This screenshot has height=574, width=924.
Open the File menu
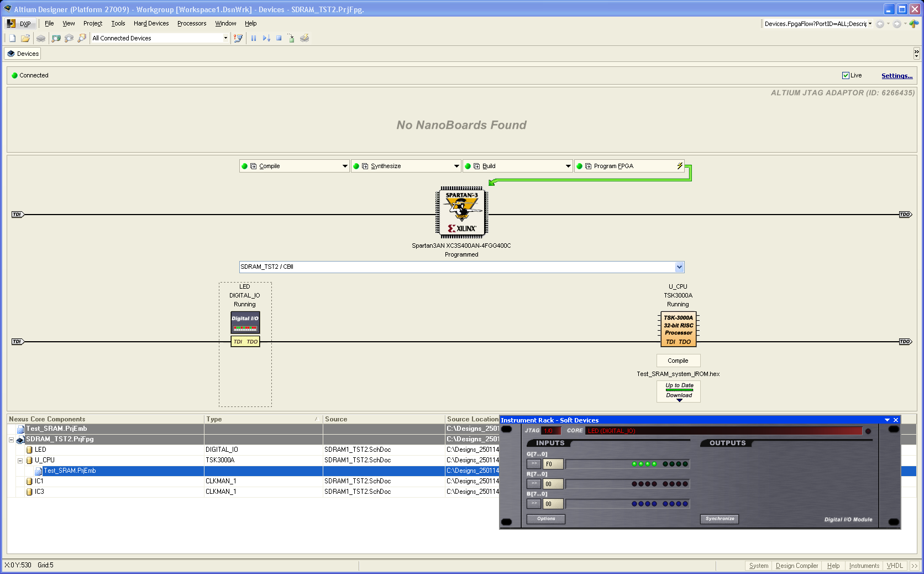(49, 23)
